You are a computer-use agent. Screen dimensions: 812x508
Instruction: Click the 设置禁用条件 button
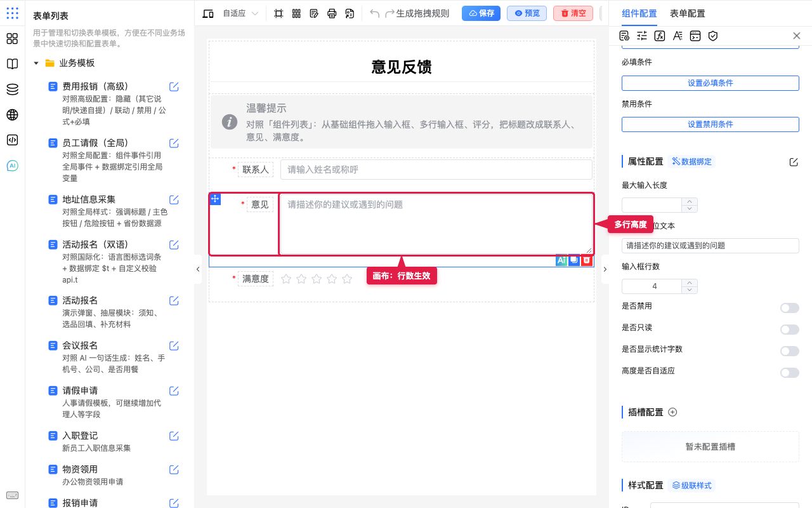pos(710,124)
